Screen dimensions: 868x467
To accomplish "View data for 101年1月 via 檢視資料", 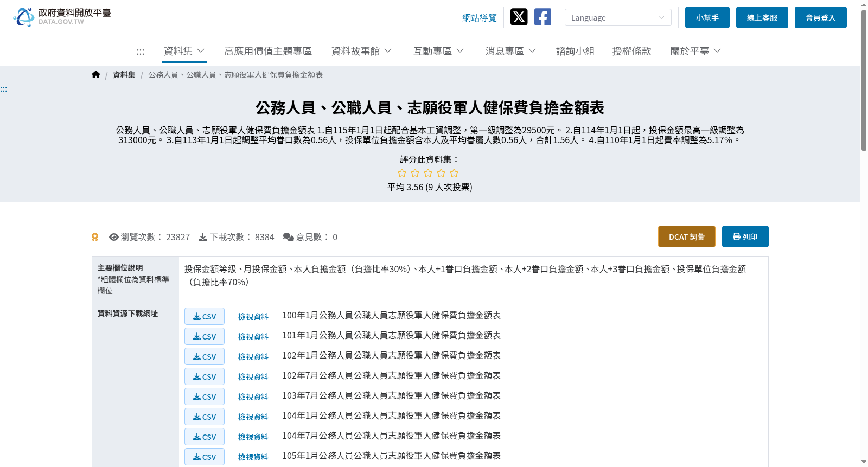I will click(253, 336).
